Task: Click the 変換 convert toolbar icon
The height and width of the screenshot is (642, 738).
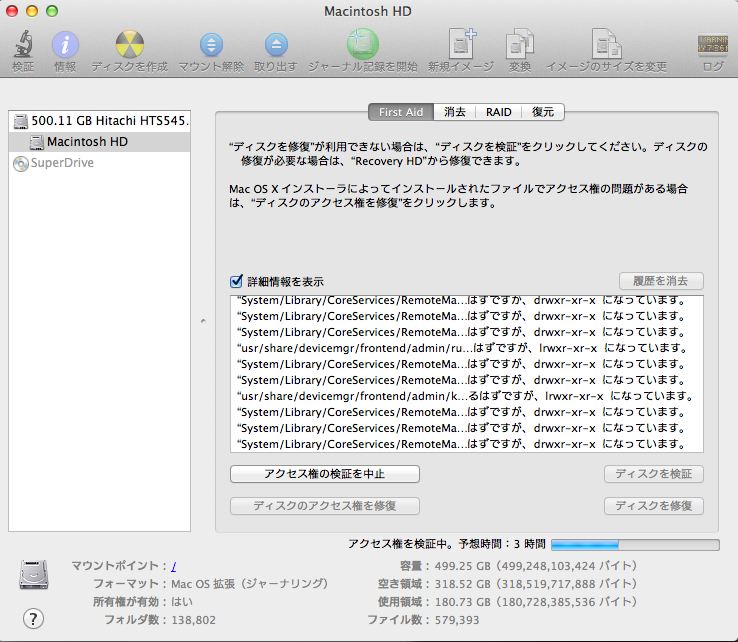Action: pyautogui.click(x=520, y=44)
